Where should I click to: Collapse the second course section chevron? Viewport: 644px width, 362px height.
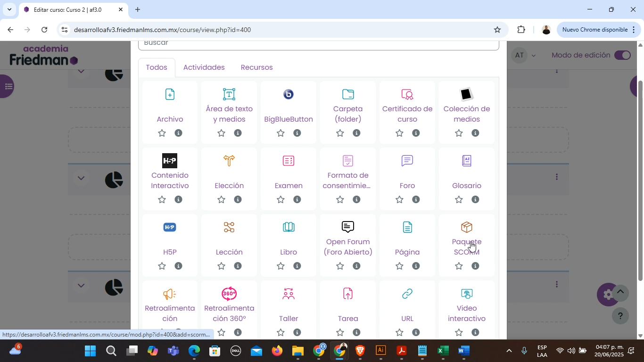pos(81,178)
